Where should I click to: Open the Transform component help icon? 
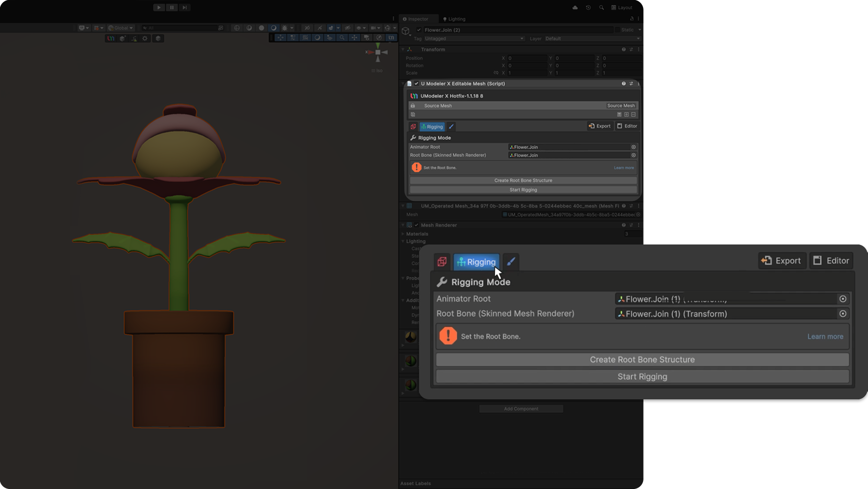tap(623, 49)
